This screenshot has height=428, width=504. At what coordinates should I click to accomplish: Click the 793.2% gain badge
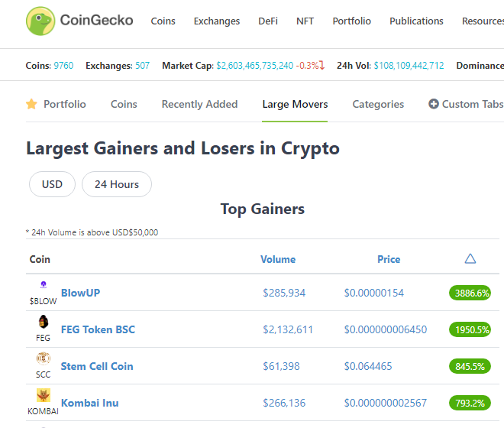pos(470,403)
